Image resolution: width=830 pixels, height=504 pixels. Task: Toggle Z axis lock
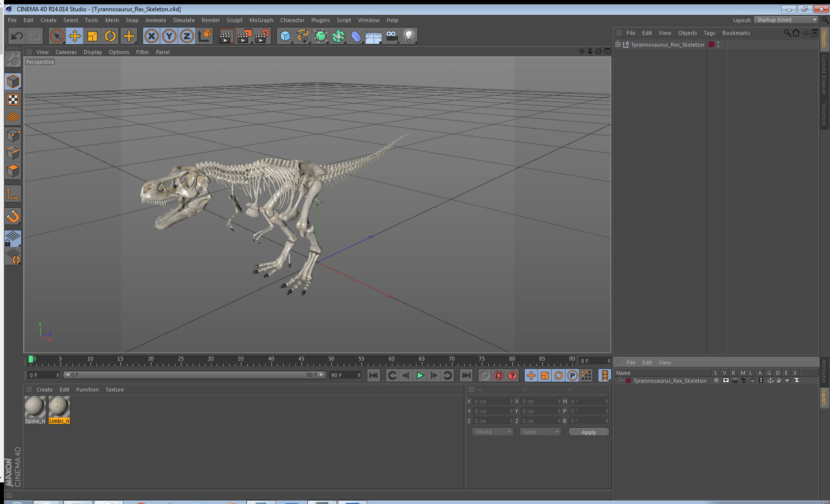click(187, 36)
